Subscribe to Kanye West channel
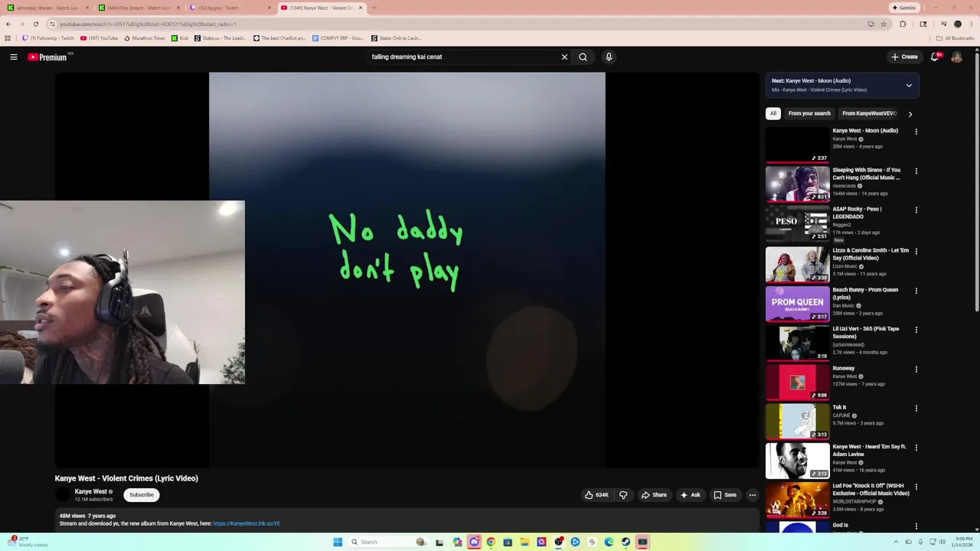The height and width of the screenshot is (551, 980). (x=142, y=495)
